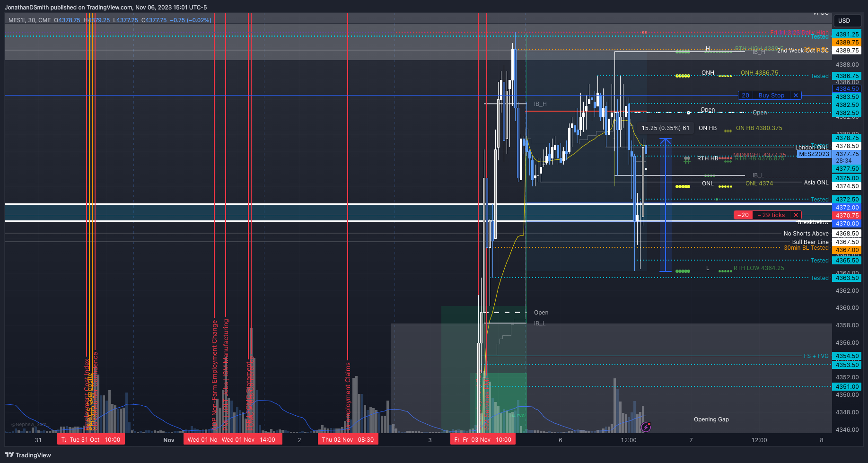
Task: Click the 4391.25 price axis label
Action: tap(847, 34)
